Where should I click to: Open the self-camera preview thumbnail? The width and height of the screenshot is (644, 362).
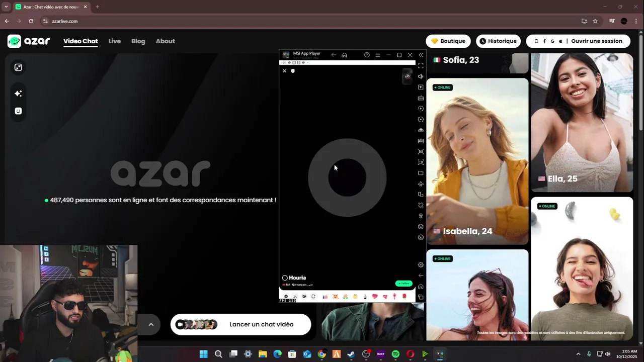pyautogui.click(x=407, y=76)
